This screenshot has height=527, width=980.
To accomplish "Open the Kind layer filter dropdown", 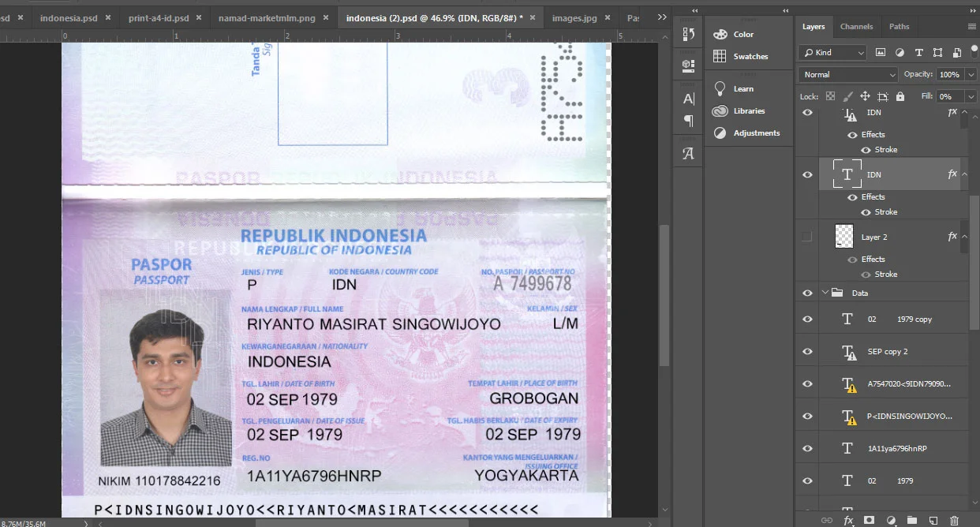I will [x=832, y=53].
